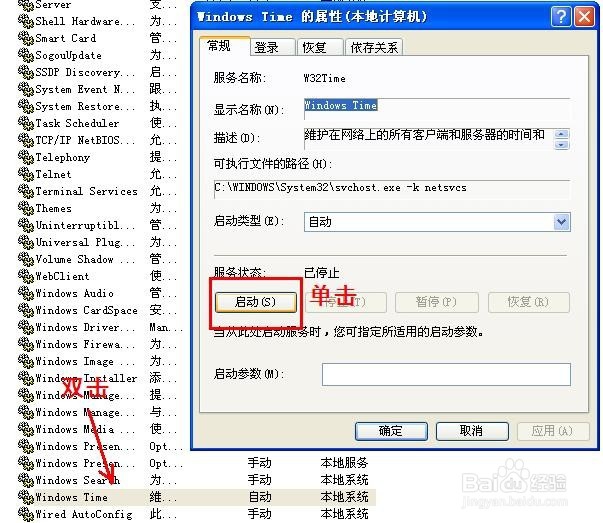This screenshot has height=523, width=603.
Task: Click the gear icon beside WebClient service
Action: click(26, 276)
